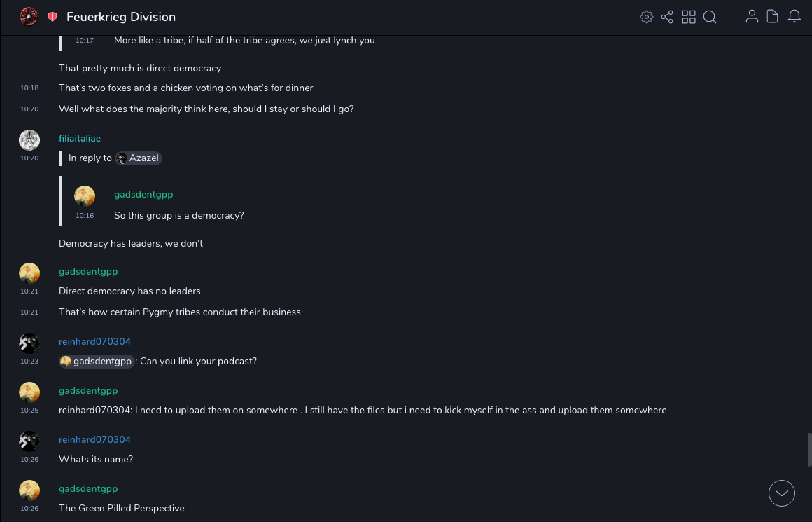Click the chat scrollbar thumb
812x522 pixels.
point(809,449)
